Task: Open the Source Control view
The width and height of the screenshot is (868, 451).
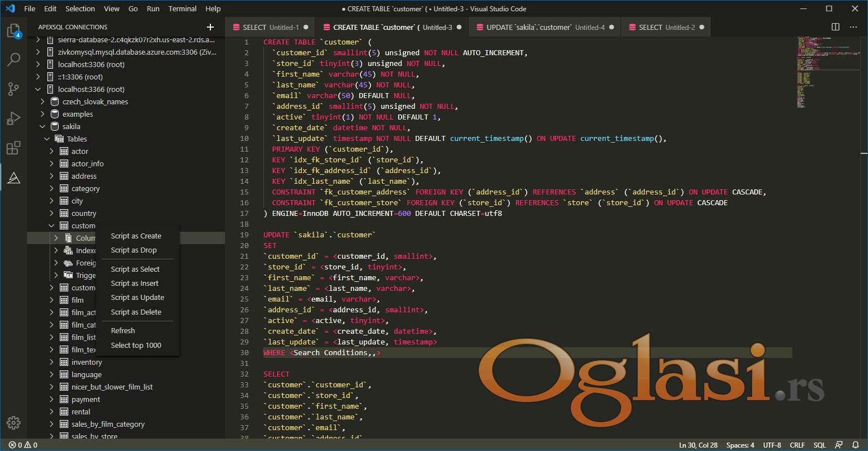Action: pyautogui.click(x=14, y=89)
